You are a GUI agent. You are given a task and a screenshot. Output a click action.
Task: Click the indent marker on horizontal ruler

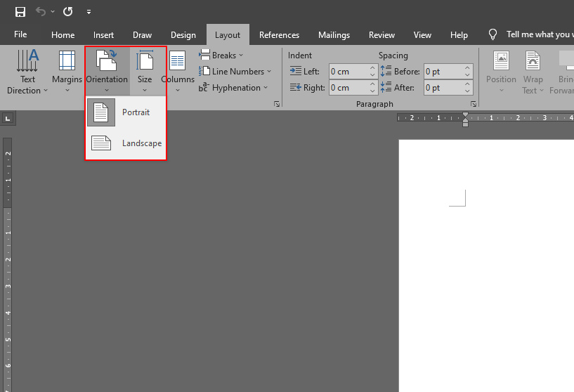point(465,119)
